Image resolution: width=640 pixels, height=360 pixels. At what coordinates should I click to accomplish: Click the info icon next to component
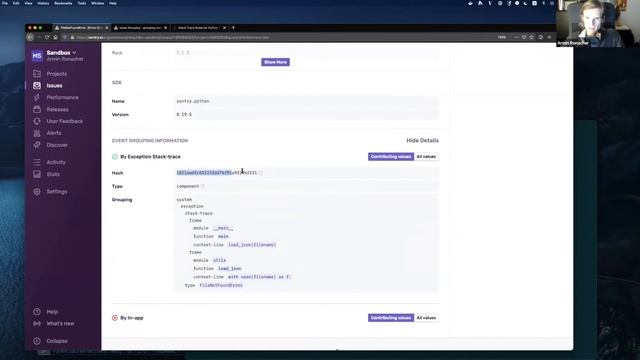click(x=203, y=186)
